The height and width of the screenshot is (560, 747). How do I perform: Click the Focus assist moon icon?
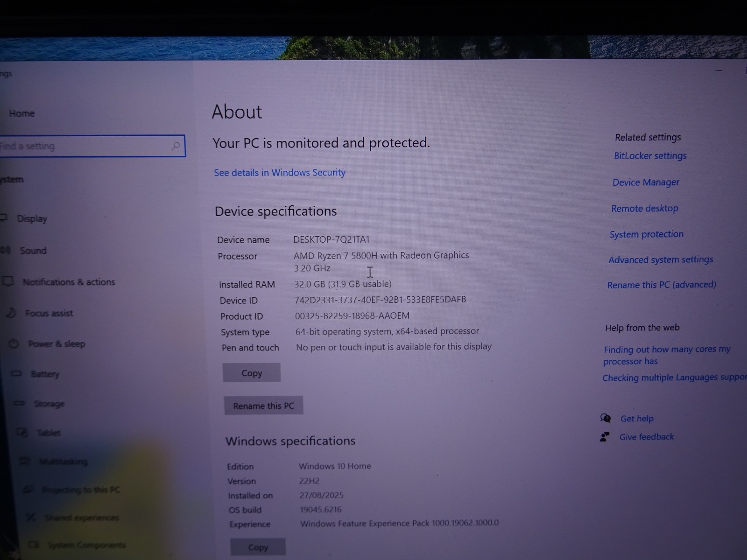pos(11,313)
